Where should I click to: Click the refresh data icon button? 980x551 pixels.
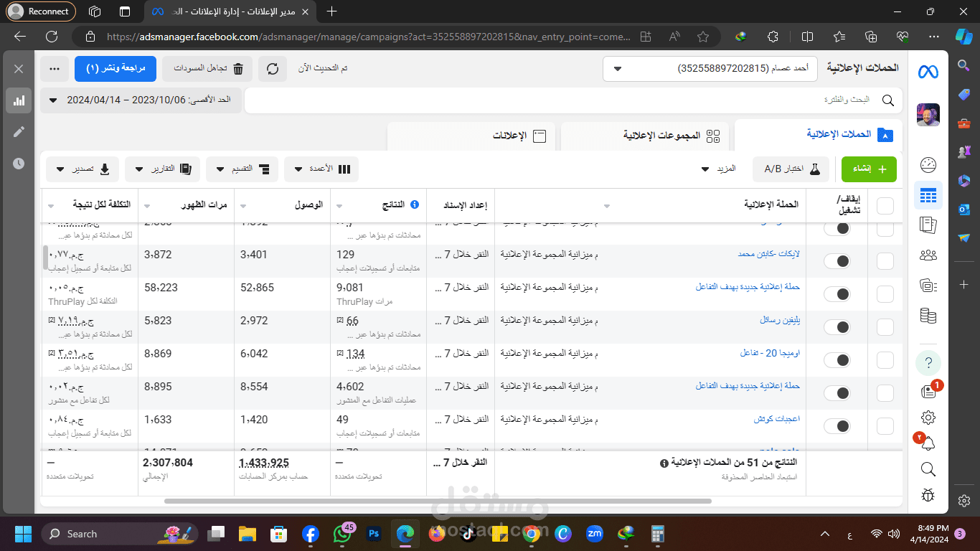(x=273, y=69)
